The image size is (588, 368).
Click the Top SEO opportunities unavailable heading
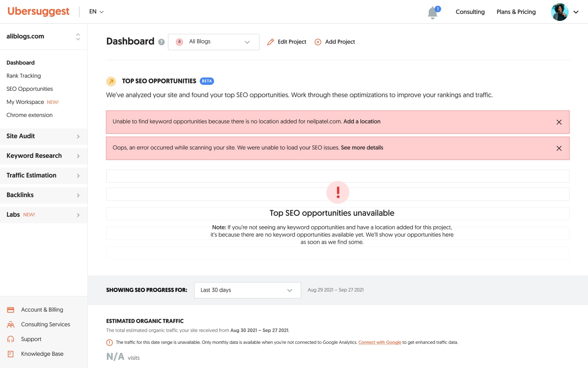pos(332,213)
